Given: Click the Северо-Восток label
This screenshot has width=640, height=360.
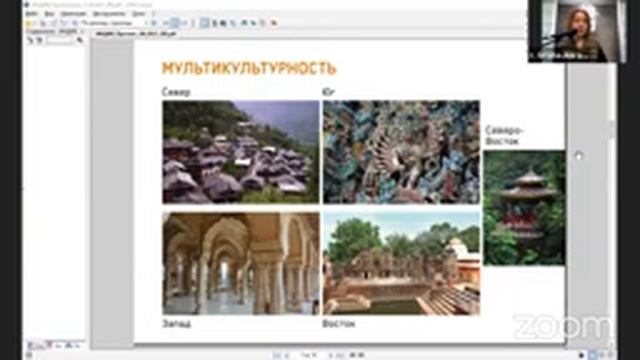Looking at the screenshot, I should (503, 136).
